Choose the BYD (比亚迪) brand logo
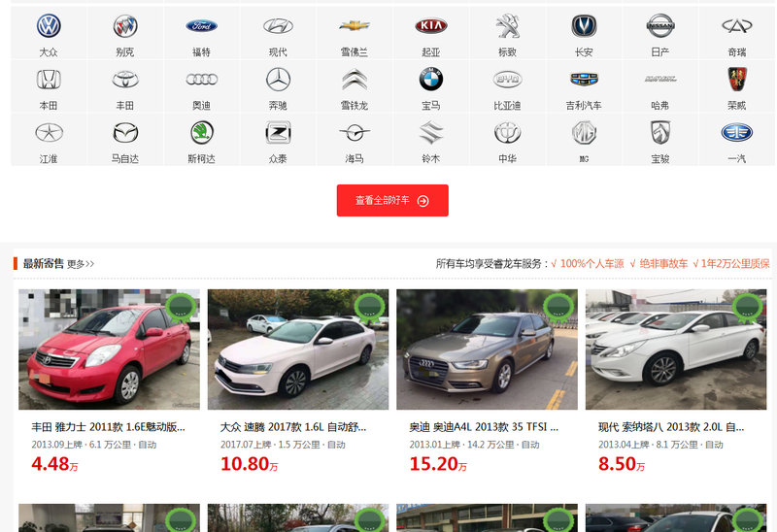Image resolution: width=777 pixels, height=532 pixels. [x=507, y=80]
